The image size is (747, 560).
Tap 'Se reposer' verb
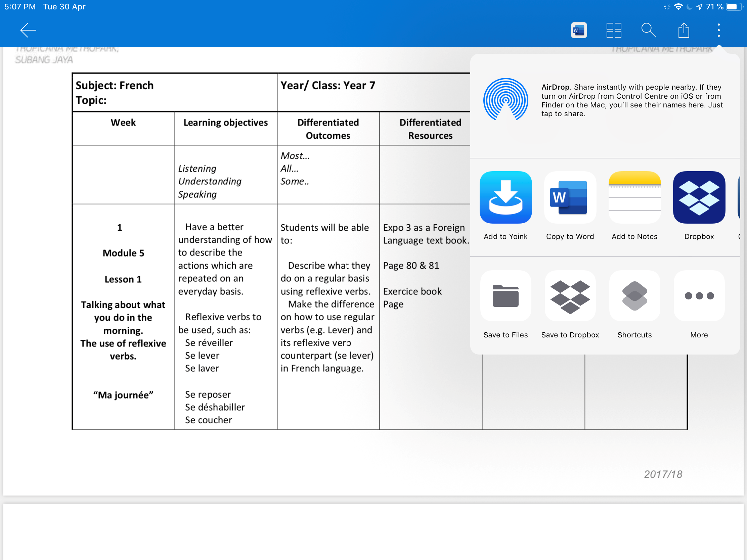(208, 394)
